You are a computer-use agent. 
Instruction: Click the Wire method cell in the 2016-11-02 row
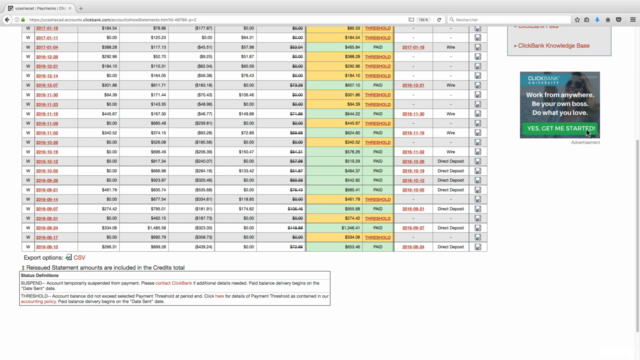point(451,133)
